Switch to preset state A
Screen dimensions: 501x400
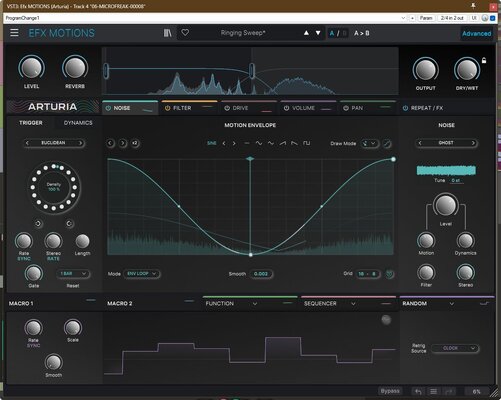pos(332,33)
